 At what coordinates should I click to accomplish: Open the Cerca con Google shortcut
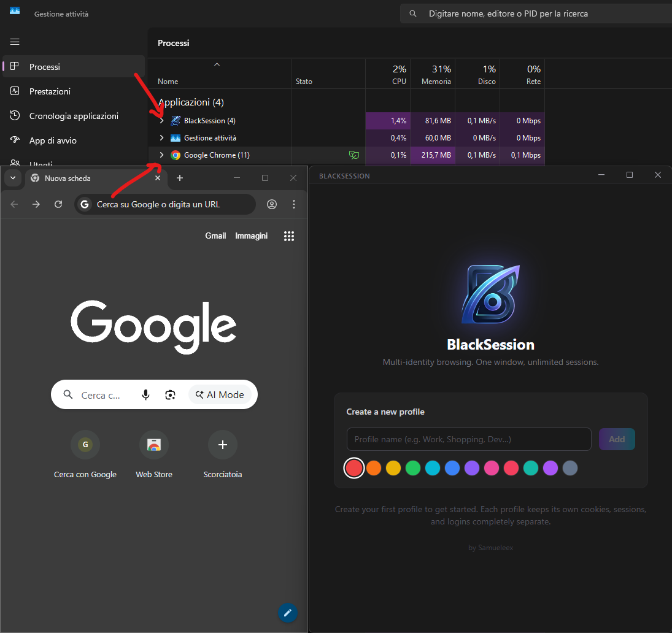click(85, 455)
